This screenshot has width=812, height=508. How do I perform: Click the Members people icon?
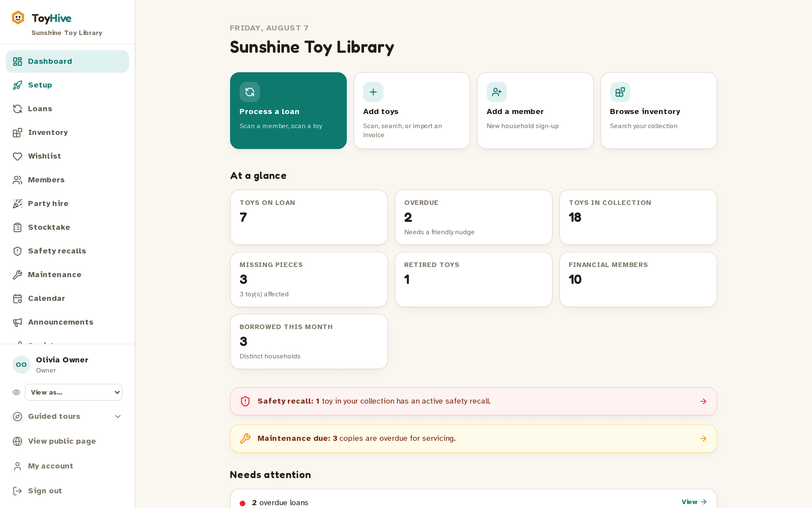pyautogui.click(x=17, y=180)
